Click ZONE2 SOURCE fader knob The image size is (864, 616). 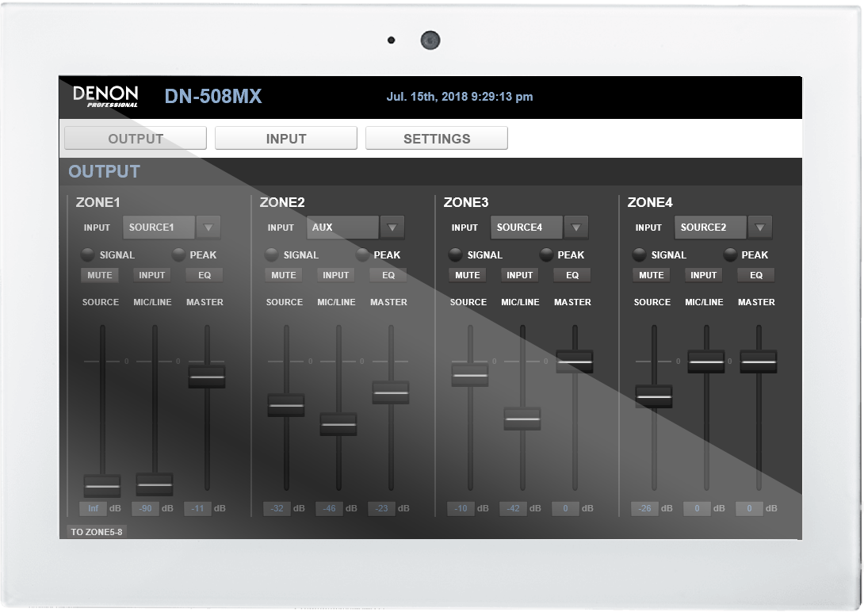pyautogui.click(x=286, y=406)
